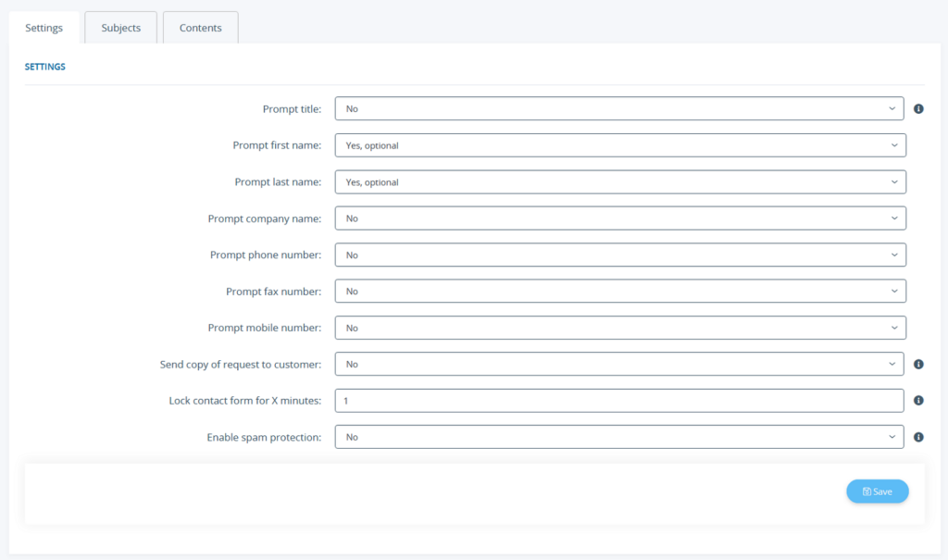The height and width of the screenshot is (560, 948).
Task: Open the Enable spam protection dropdown
Action: (618, 437)
